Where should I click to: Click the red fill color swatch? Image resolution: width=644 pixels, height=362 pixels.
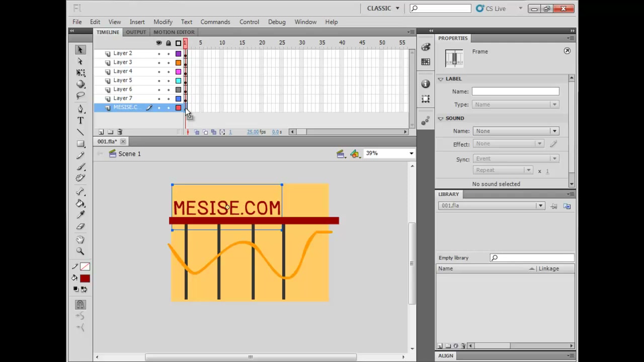click(x=85, y=279)
